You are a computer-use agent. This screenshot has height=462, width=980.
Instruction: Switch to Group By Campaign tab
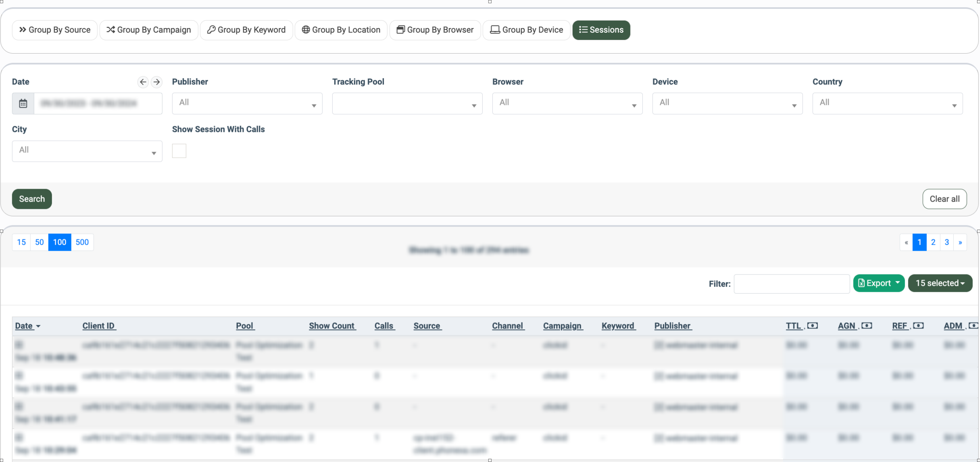pyautogui.click(x=148, y=30)
